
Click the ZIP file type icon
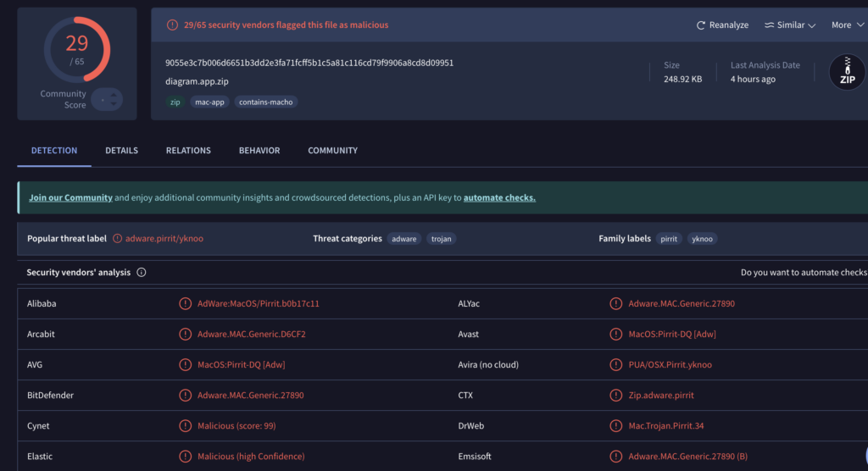[847, 72]
